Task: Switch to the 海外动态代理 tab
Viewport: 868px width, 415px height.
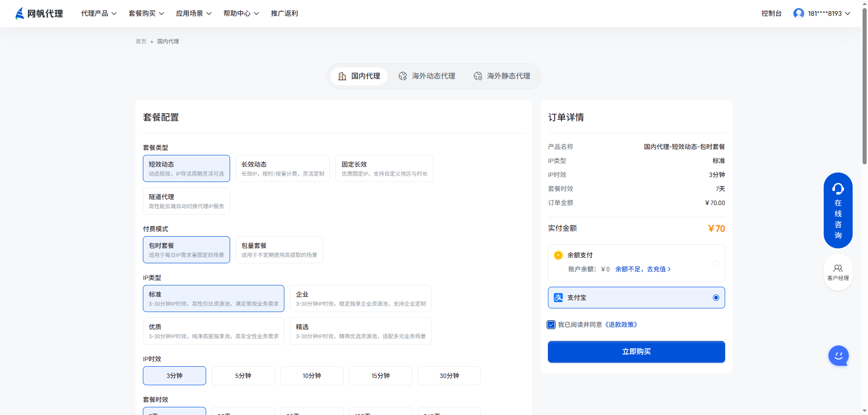Action: click(427, 76)
